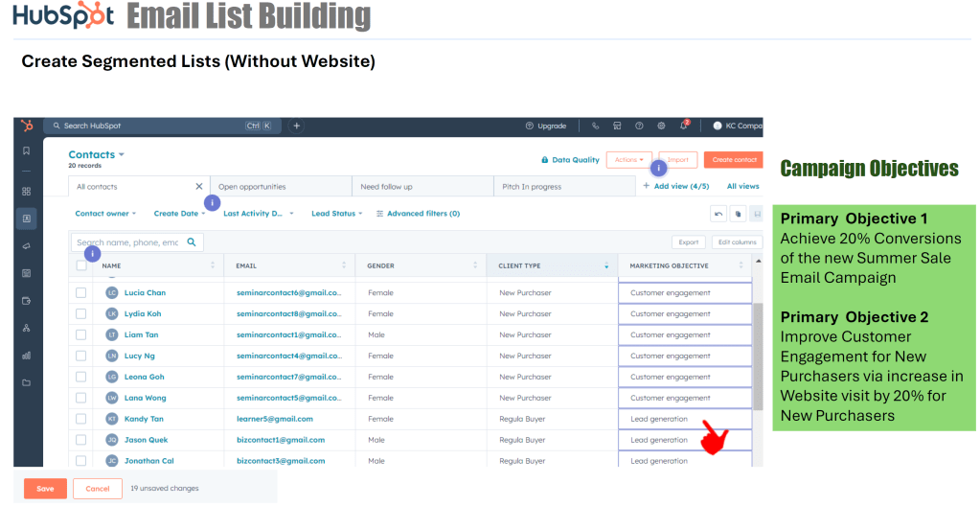Open the settings gear icon in top bar
980x506 pixels.
[661, 126]
